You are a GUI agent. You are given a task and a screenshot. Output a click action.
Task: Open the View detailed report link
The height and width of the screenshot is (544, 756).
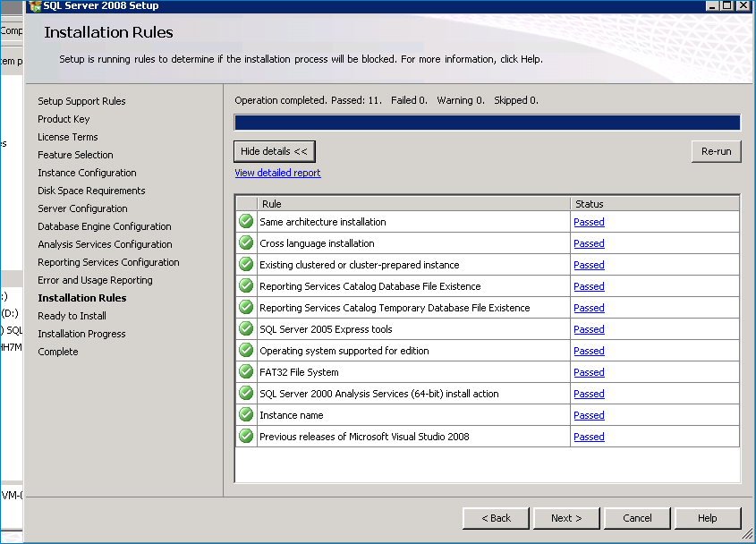click(x=277, y=173)
